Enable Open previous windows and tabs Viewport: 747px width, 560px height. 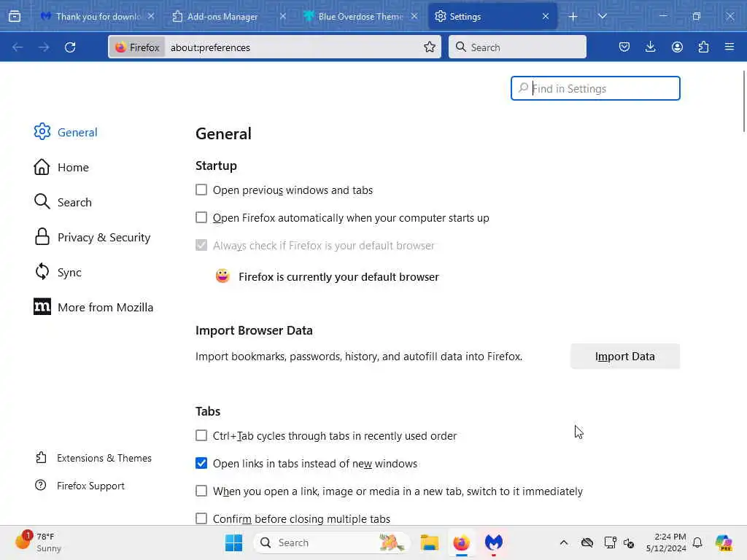pos(201,190)
